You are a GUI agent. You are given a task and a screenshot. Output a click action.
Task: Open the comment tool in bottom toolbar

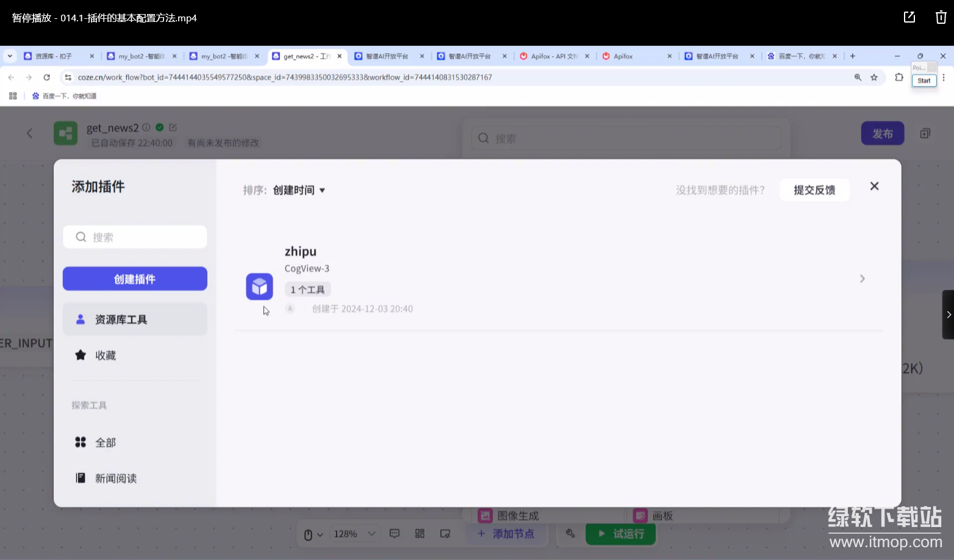(x=394, y=533)
